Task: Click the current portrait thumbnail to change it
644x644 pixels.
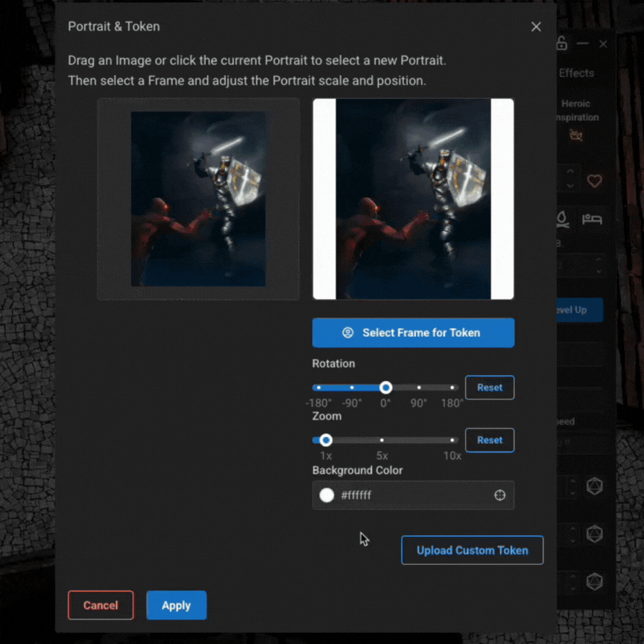Action: [x=198, y=198]
